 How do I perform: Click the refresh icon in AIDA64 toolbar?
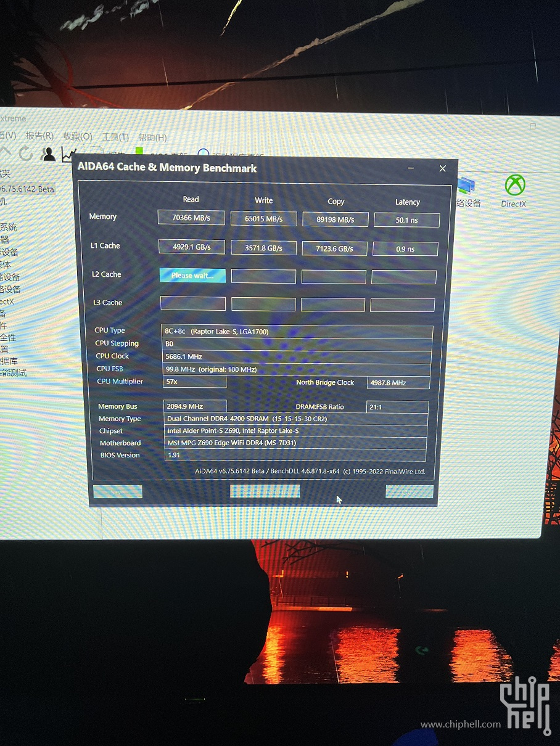26,154
